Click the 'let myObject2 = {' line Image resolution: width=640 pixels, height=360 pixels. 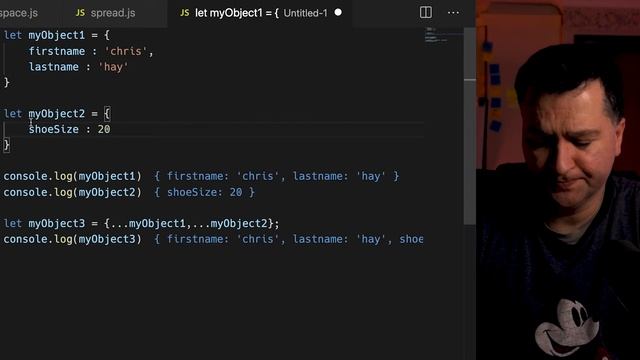(57, 113)
